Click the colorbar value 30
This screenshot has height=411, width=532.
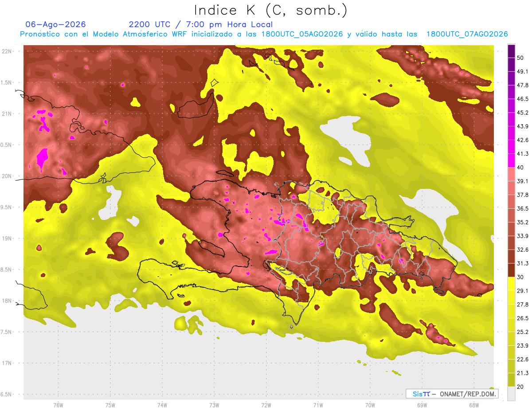pos(520,277)
